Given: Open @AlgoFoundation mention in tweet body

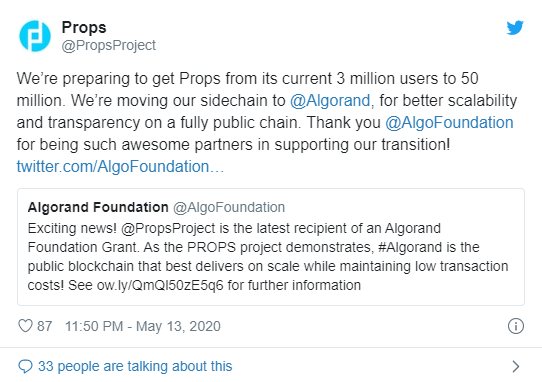Looking at the screenshot, I should tap(449, 123).
